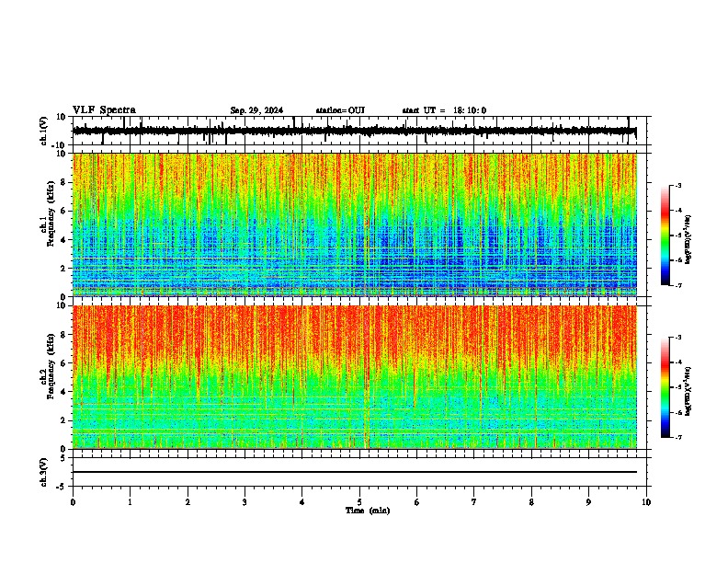
Task: Click the "4" kHz tick of ch.1 spectrogram
Action: tap(63, 240)
